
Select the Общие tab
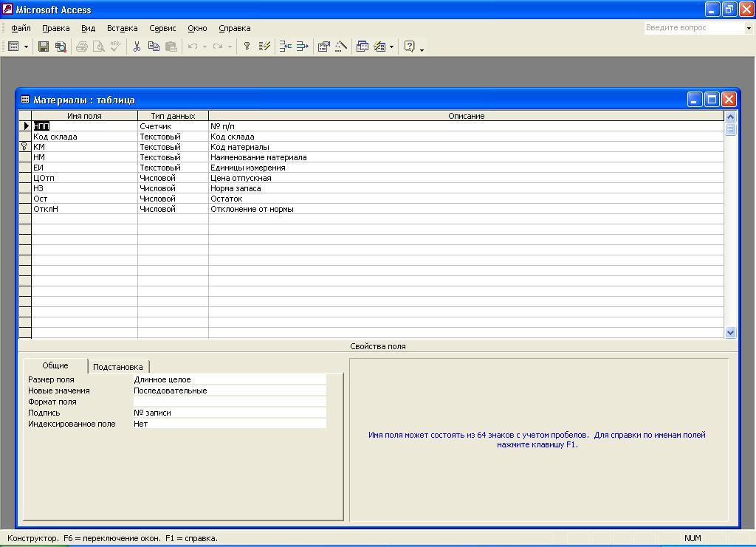[55, 365]
